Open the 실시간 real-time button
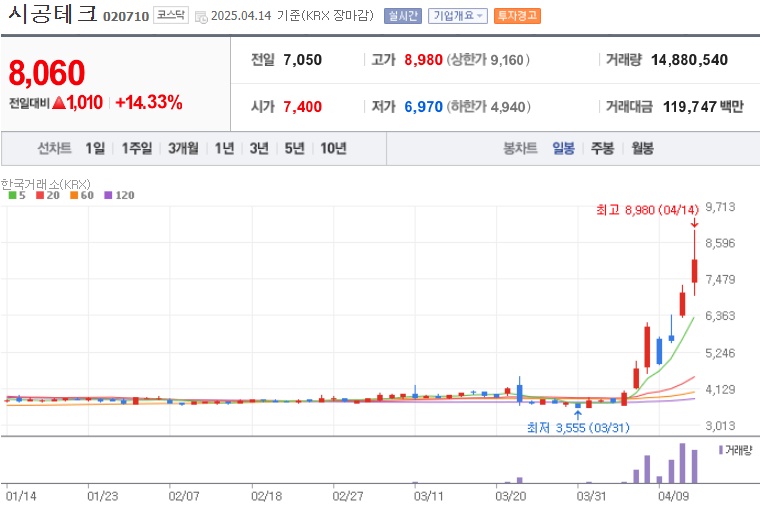This screenshot has height=510, width=760. [x=403, y=16]
